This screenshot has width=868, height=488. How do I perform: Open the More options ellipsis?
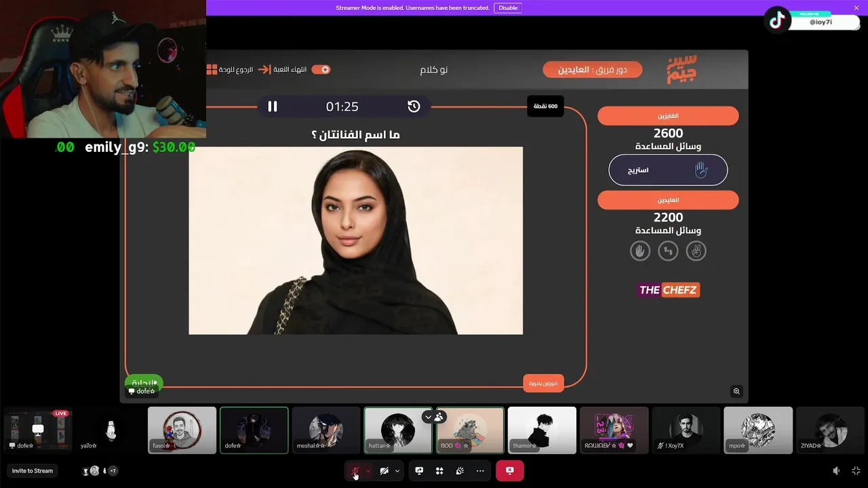(x=480, y=470)
